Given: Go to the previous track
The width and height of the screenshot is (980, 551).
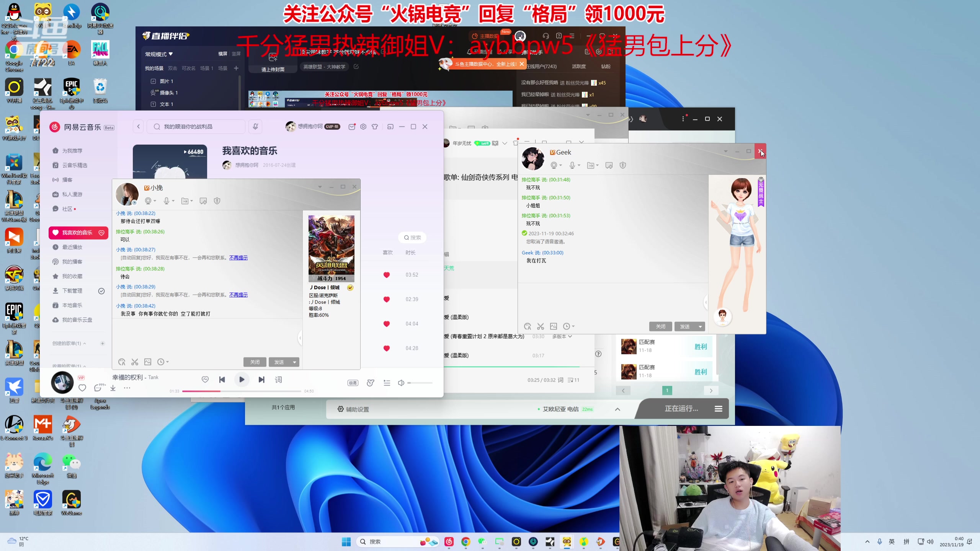Looking at the screenshot, I should (x=222, y=380).
